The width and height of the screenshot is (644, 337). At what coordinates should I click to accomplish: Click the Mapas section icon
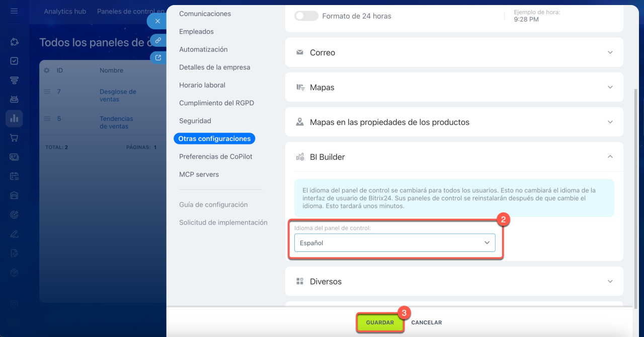[x=300, y=87]
